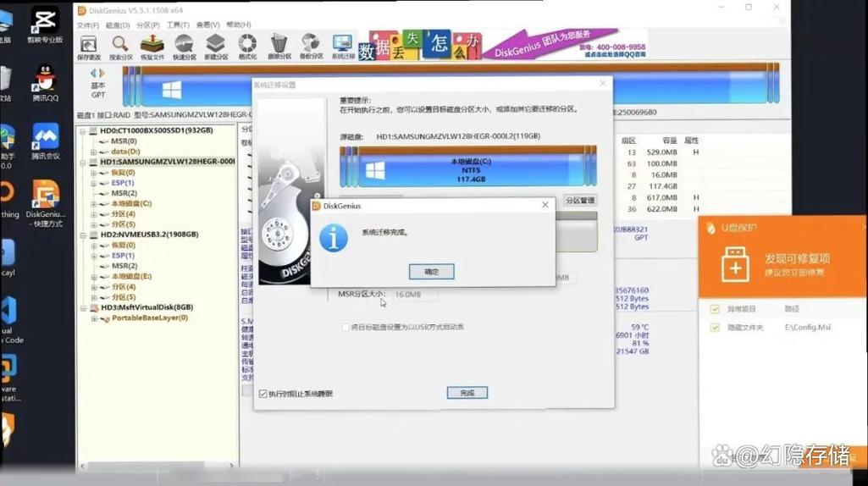Click 确定 in the migration complete dialog
This screenshot has height=486, width=868.
431,272
